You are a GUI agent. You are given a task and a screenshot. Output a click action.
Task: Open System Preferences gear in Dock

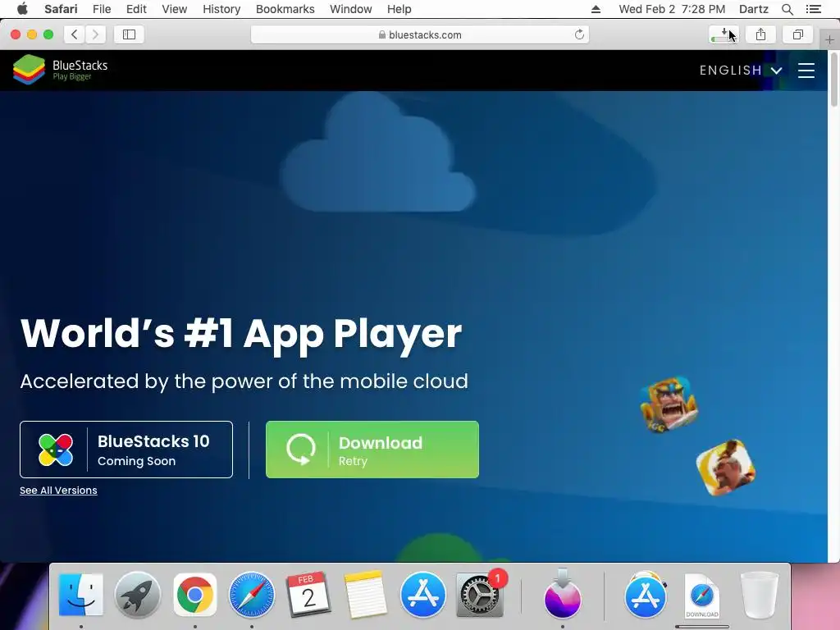coord(479,595)
